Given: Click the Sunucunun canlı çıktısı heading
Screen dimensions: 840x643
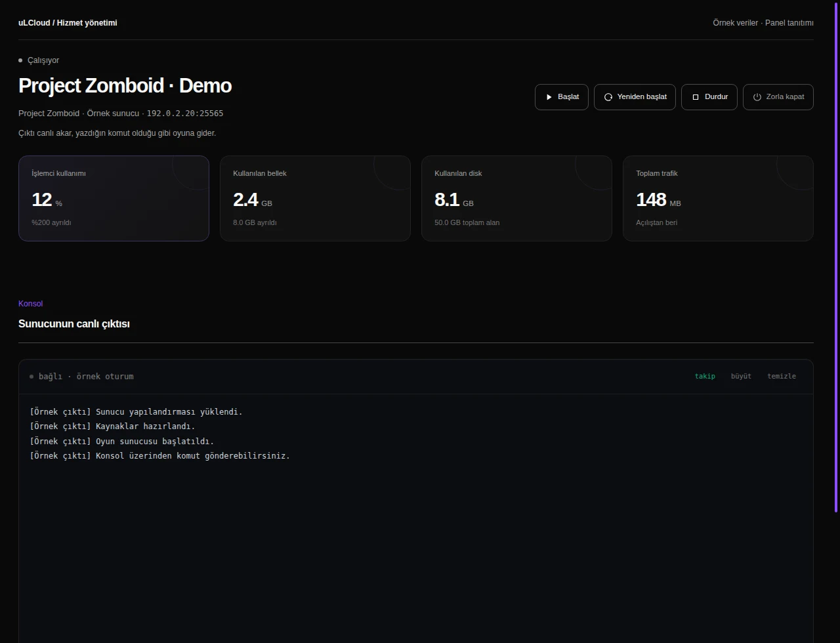Looking at the screenshot, I should (x=74, y=324).
